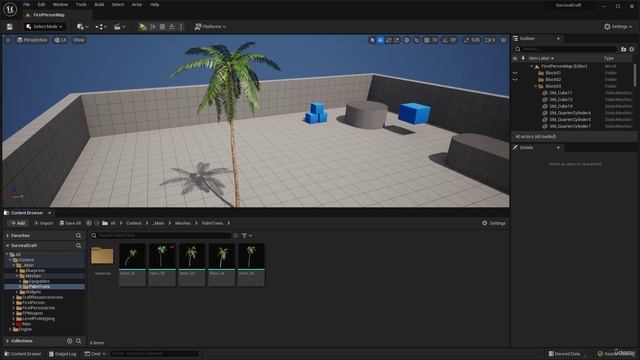The height and width of the screenshot is (360, 640).
Task: Open the play options three-dot menu
Action: [x=181, y=27]
